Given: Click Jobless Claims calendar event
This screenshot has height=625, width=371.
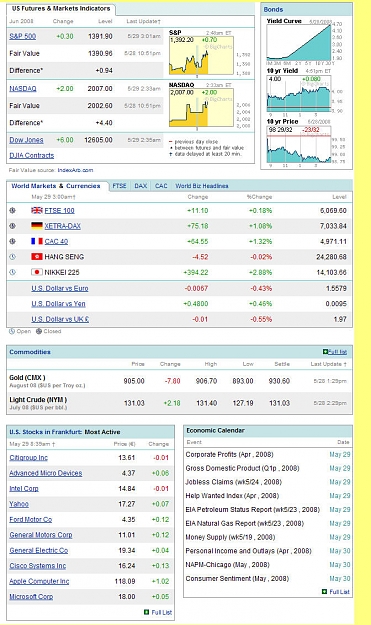Looking at the screenshot, I should pos(234,482).
